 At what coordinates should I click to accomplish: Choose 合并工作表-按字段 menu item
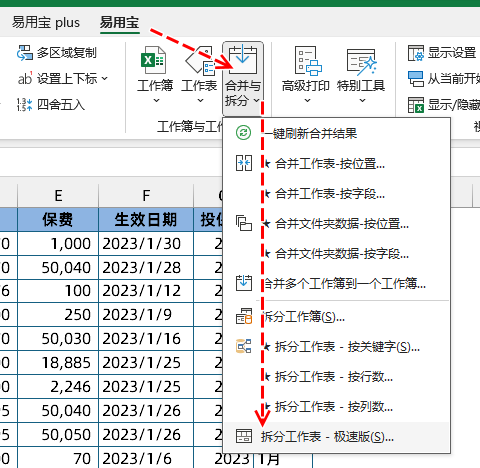coord(337,194)
